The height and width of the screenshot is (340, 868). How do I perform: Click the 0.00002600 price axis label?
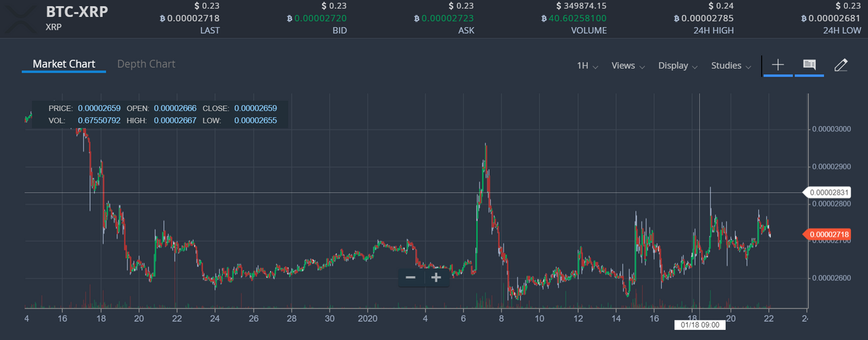click(831, 278)
